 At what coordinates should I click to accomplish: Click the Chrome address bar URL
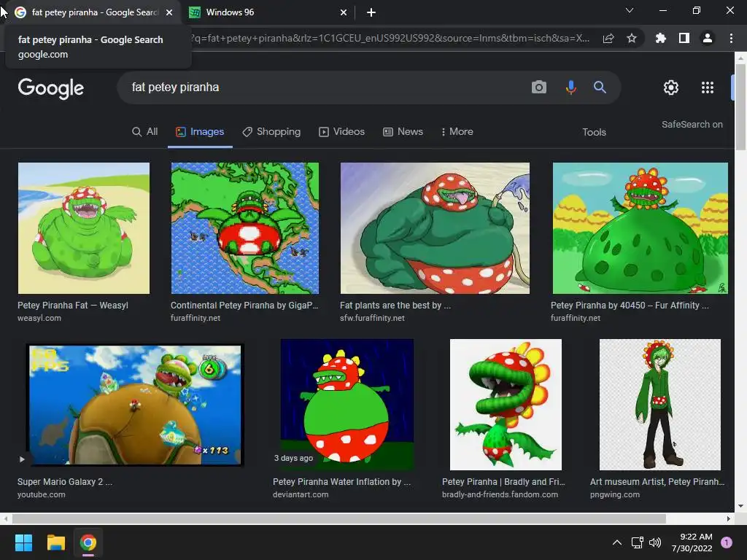pyautogui.click(x=391, y=38)
